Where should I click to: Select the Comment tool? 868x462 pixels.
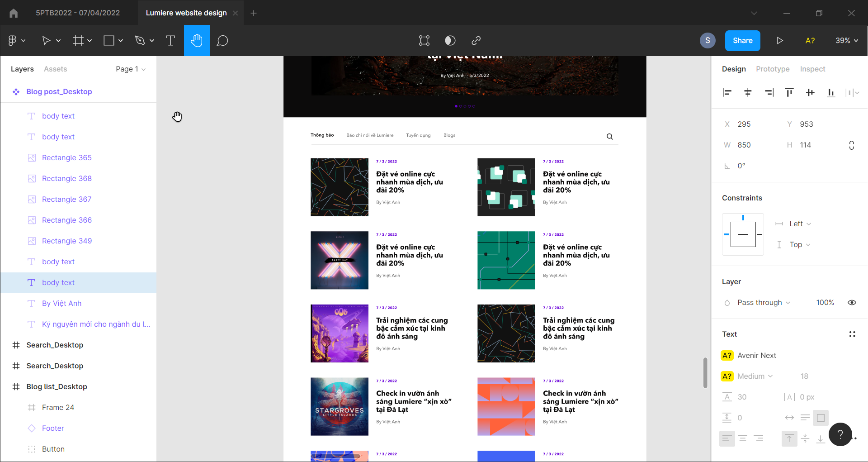(222, 41)
